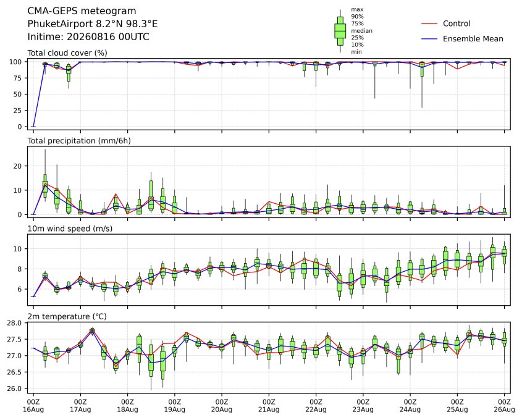This screenshot has height=420, width=522.
Task: Click the '2m temperature (°C)' panel title
Action: (x=67, y=316)
